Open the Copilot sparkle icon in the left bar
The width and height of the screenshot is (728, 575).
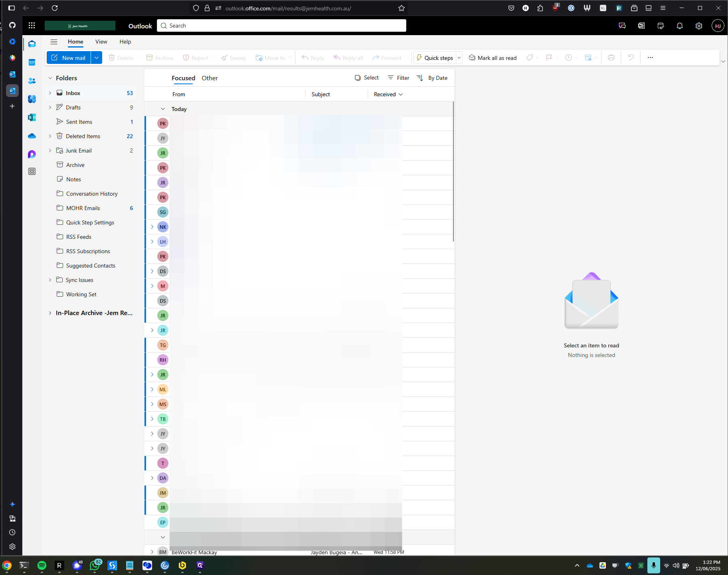point(12,504)
